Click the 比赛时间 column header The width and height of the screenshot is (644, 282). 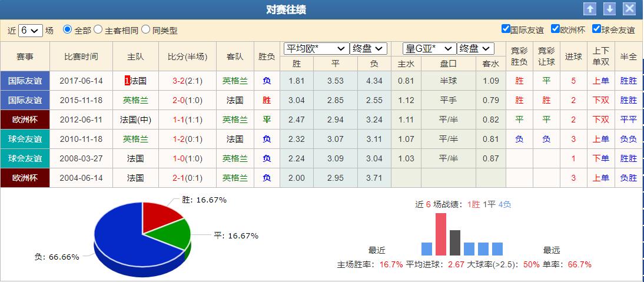coord(81,57)
